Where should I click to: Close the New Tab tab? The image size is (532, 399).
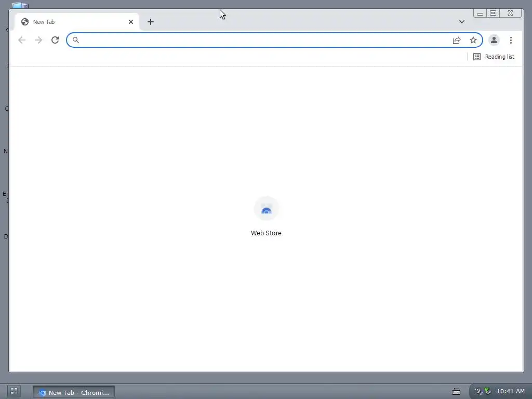click(131, 22)
